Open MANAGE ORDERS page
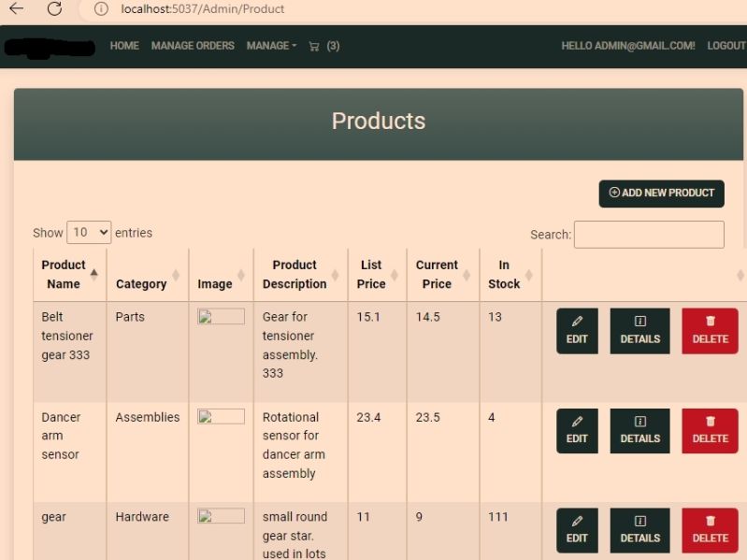This screenshot has height=560, width=747. 193,46
